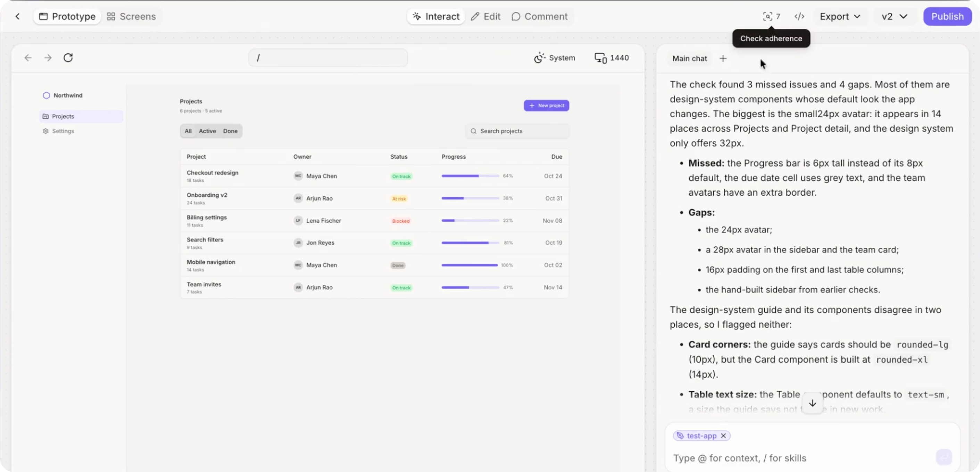
Task: Open the Export dropdown
Action: (840, 16)
